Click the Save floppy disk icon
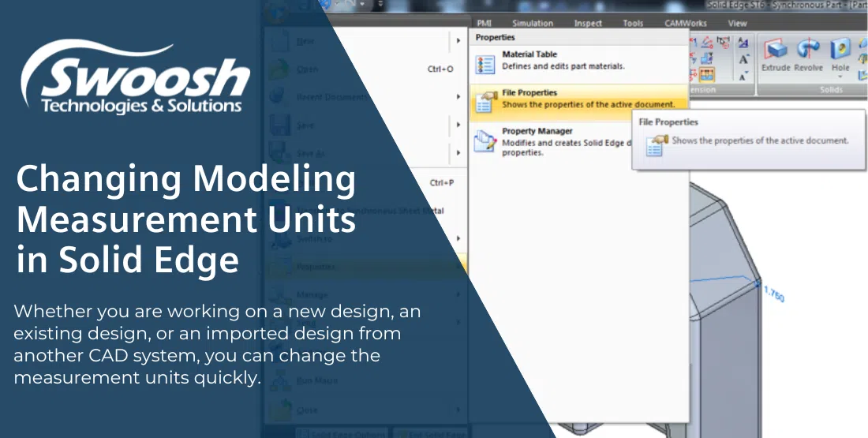The height and width of the screenshot is (438, 868). [x=279, y=125]
